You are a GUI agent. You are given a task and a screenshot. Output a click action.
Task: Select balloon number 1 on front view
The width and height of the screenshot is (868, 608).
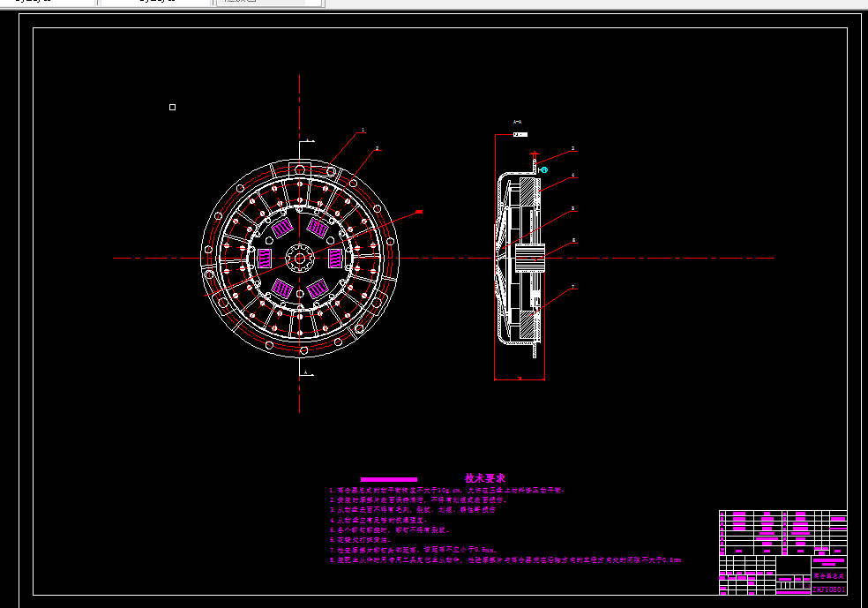(x=363, y=130)
